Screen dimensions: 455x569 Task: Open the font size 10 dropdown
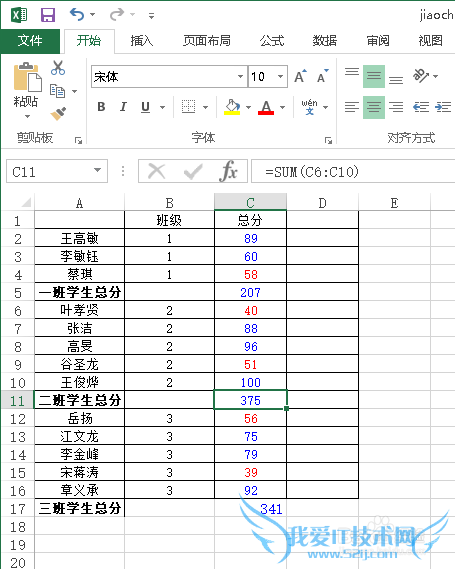[x=280, y=77]
